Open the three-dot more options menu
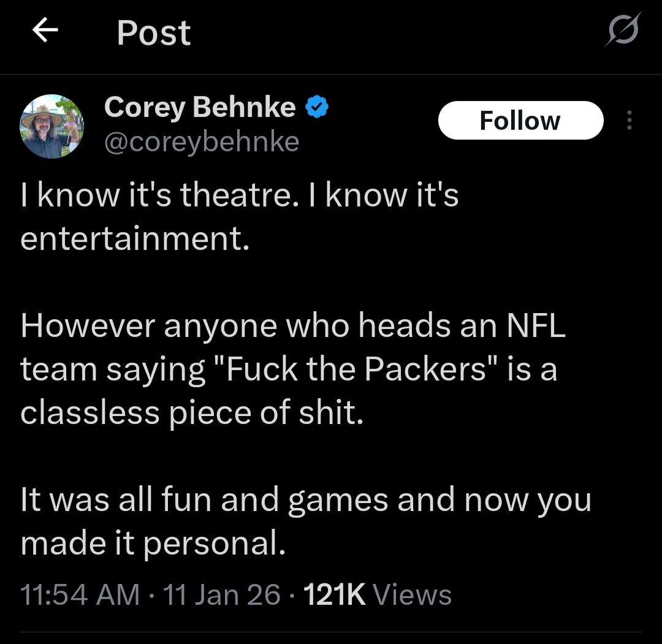The height and width of the screenshot is (644, 662). (629, 120)
